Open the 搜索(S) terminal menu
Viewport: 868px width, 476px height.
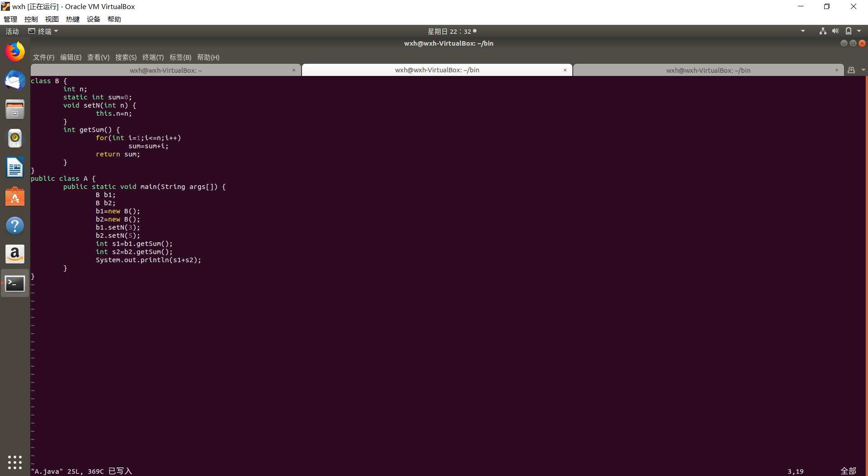(126, 57)
